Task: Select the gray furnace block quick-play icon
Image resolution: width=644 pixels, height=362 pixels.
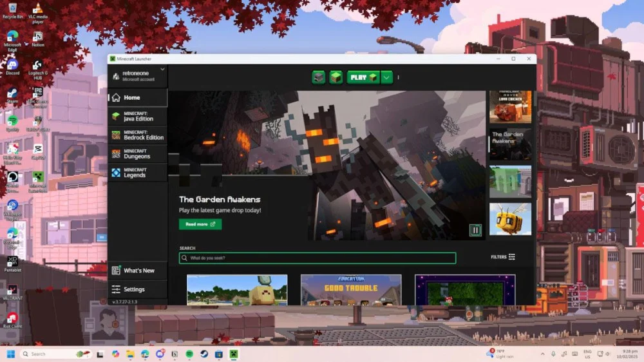Action: (318, 77)
